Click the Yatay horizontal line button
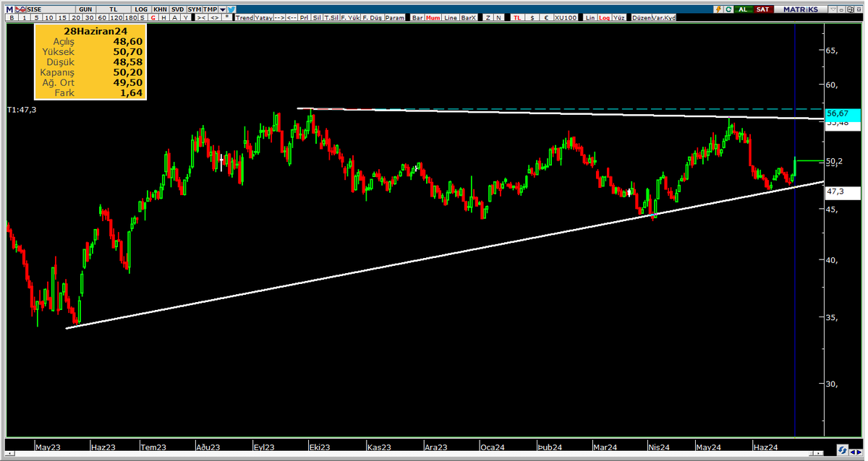Image resolution: width=868 pixels, height=461 pixels. click(263, 17)
